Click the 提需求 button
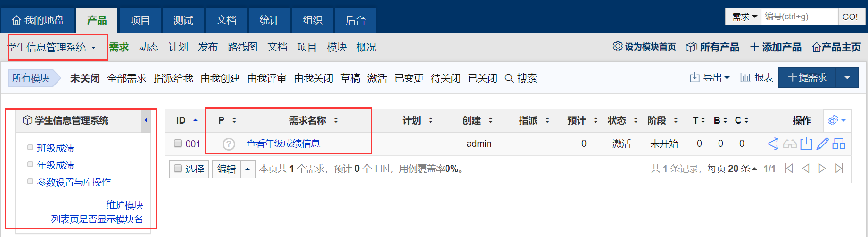 tap(807, 77)
